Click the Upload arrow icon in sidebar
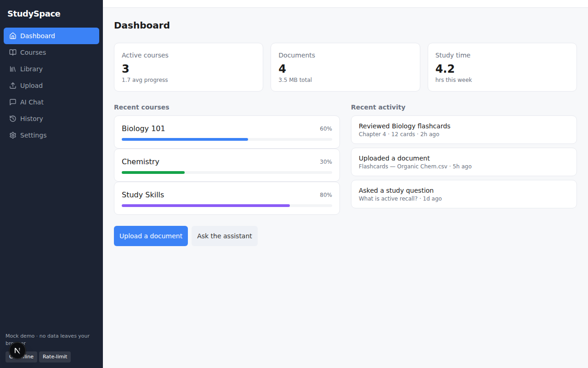This screenshot has height=368, width=588. [13, 86]
